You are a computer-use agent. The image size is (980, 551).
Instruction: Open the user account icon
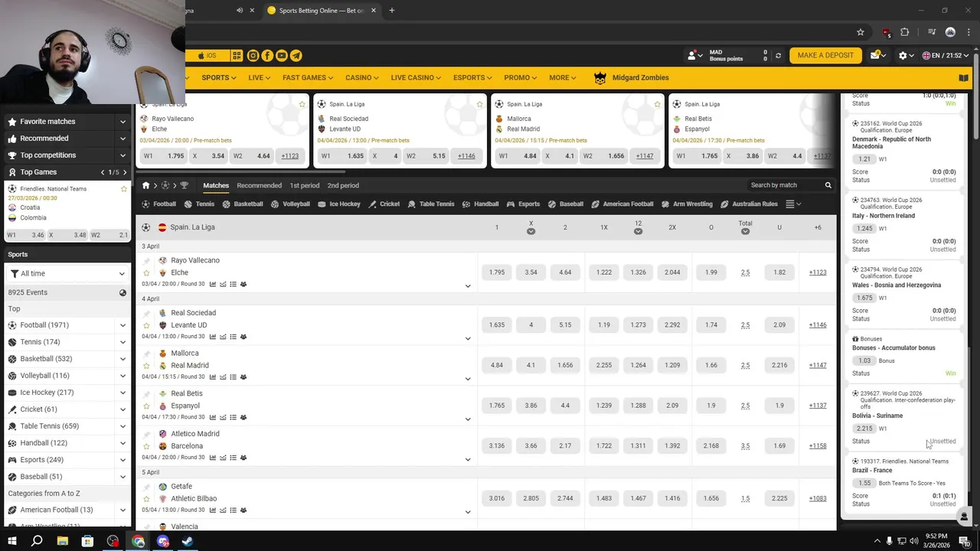(x=692, y=56)
